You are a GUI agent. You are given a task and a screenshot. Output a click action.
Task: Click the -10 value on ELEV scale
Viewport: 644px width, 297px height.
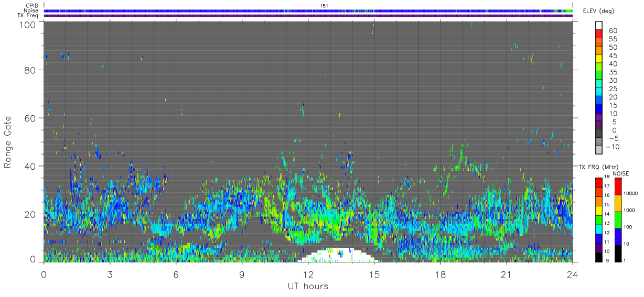click(613, 147)
